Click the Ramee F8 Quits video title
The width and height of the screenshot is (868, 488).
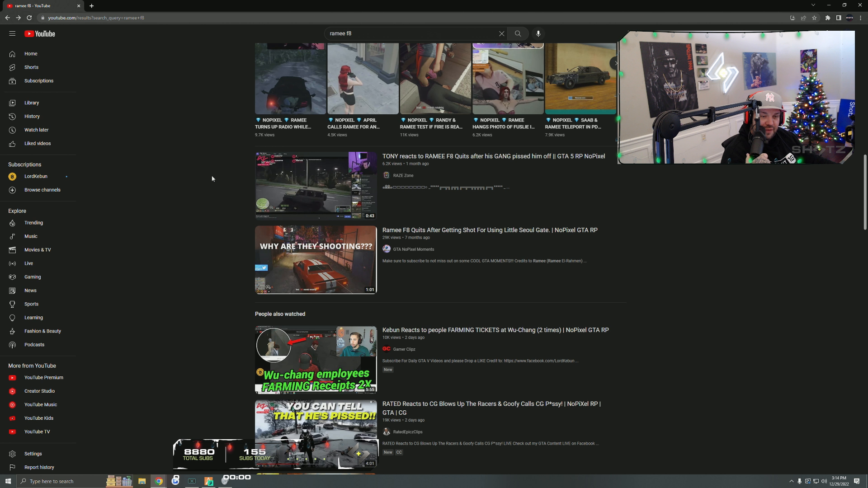click(x=489, y=230)
